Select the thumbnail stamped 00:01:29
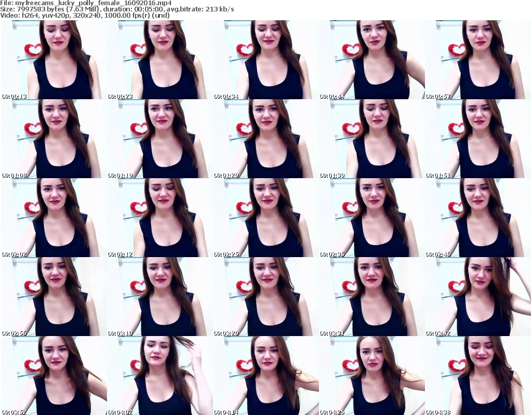This screenshot has width=532, height=415. [265, 139]
